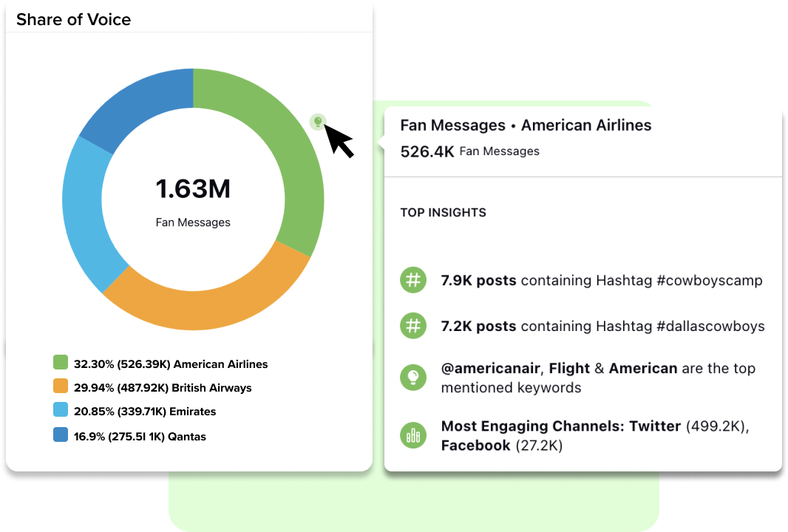The image size is (788, 532).
Task: Open the '@americanair, Flight & American' keywords insight
Action: [598, 378]
